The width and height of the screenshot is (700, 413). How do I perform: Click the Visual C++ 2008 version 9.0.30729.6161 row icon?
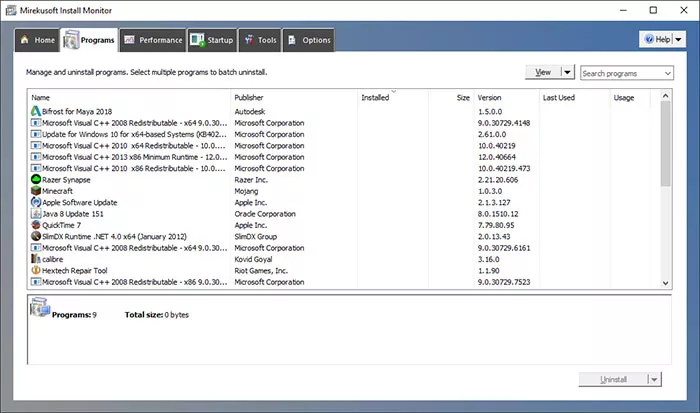[36, 248]
